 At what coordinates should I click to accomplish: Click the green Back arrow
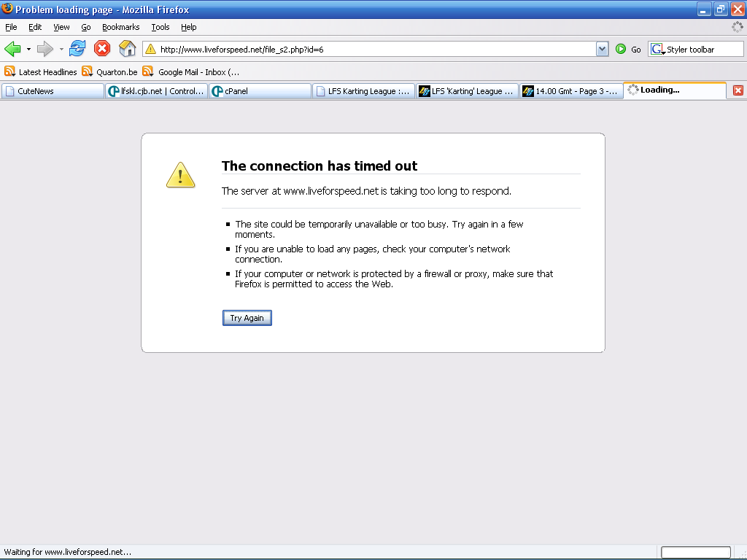click(x=13, y=49)
